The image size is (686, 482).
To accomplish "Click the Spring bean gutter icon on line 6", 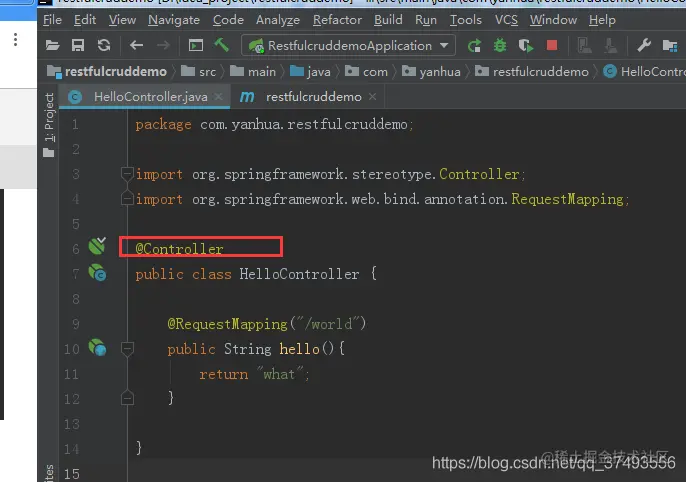I will (97, 246).
